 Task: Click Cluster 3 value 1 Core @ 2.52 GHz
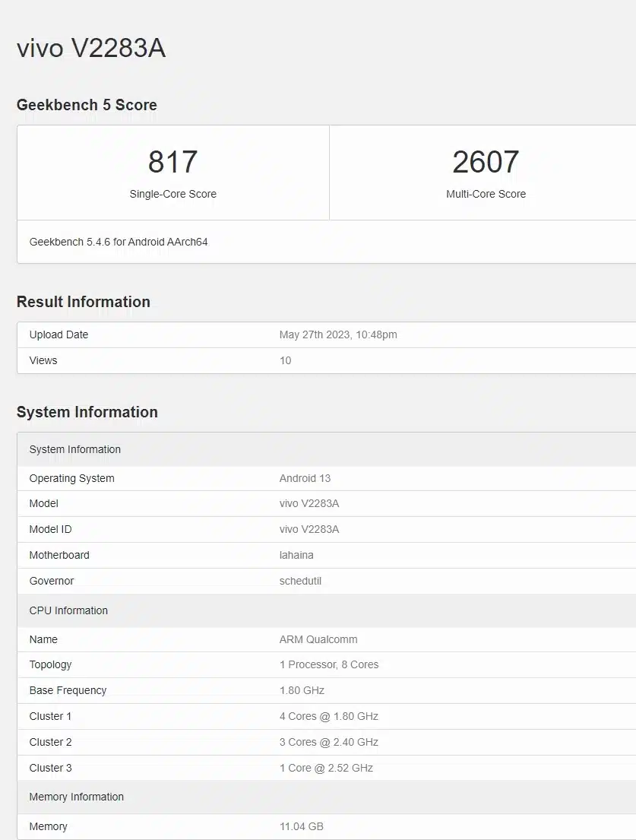(326, 768)
